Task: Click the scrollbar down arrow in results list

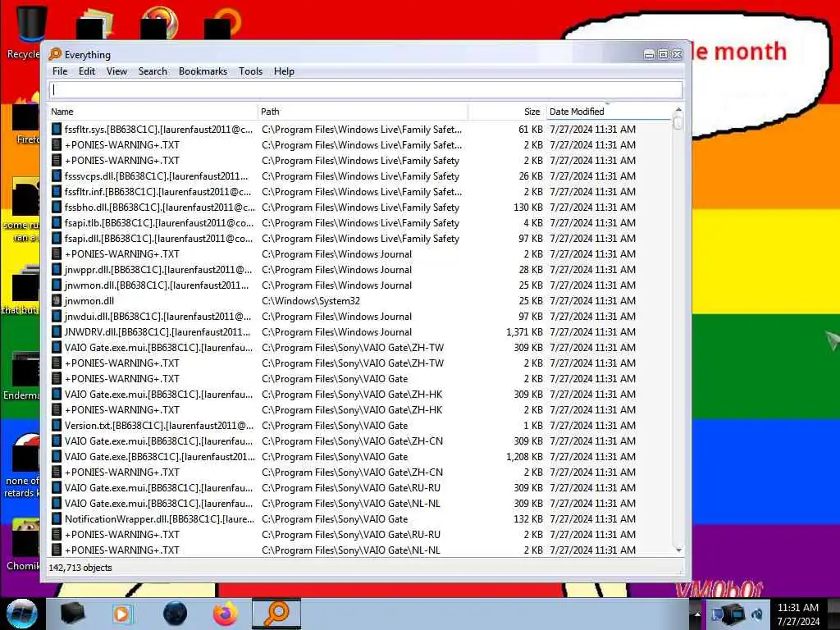Action: (x=678, y=550)
